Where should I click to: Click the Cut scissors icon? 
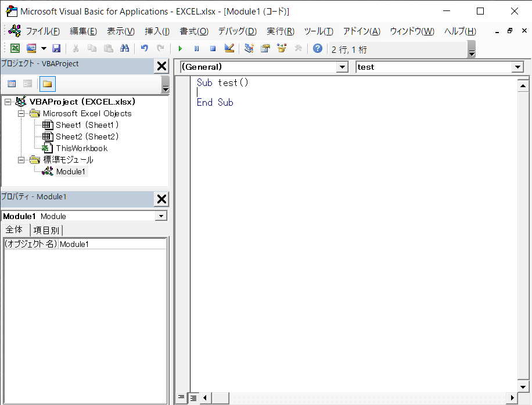pyautogui.click(x=76, y=49)
